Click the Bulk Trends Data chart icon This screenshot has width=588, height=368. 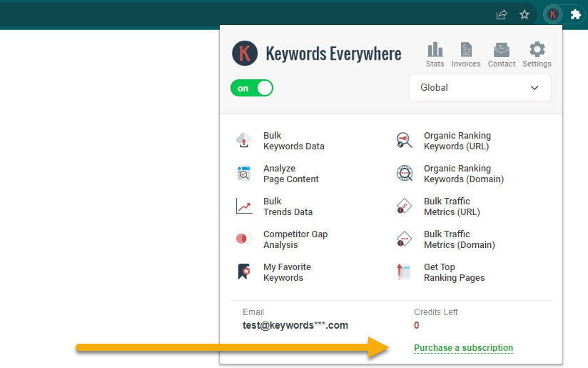pyautogui.click(x=244, y=207)
